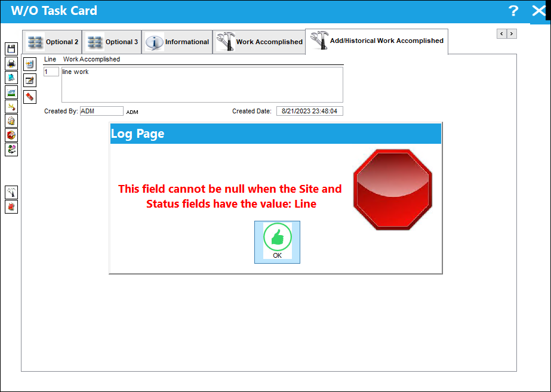
Task: Click the Created Date field
Action: (x=310, y=111)
